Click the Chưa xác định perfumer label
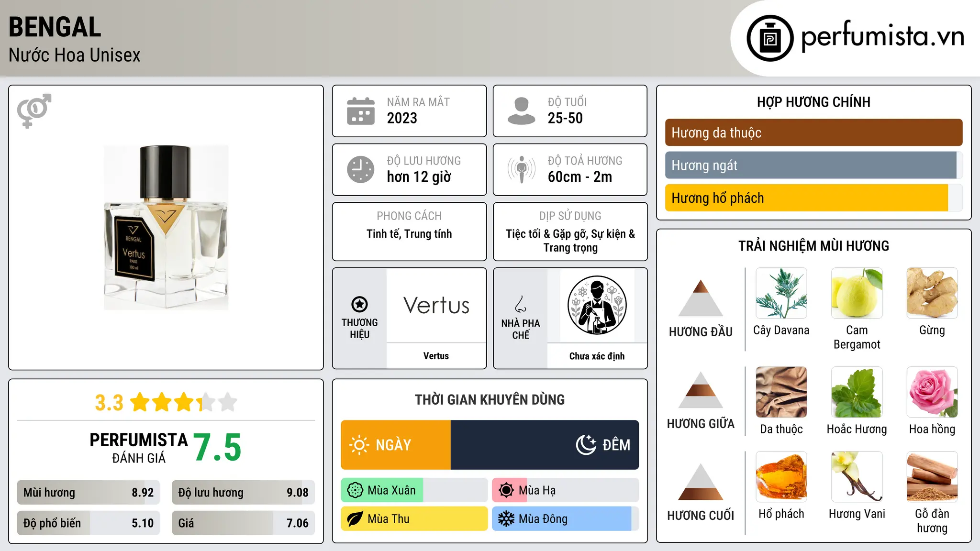The width and height of the screenshot is (980, 551). (x=597, y=356)
